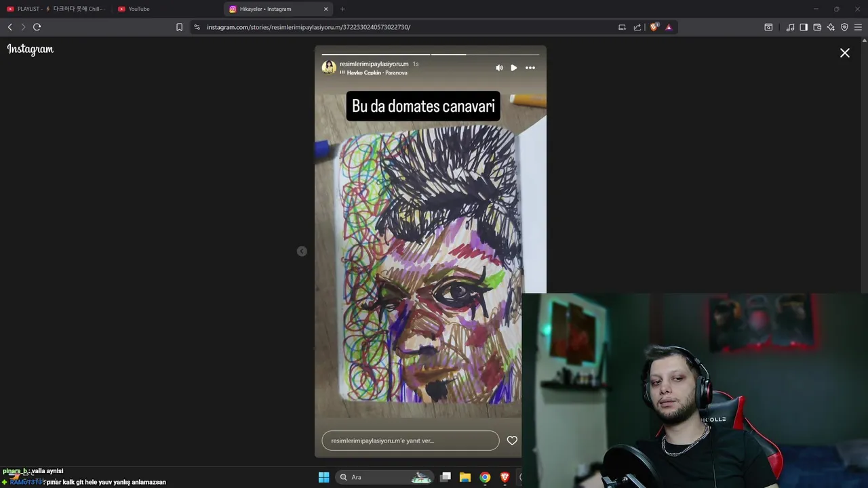Image resolution: width=868 pixels, height=488 pixels.
Task: Click the Instagram logo
Action: tap(31, 49)
